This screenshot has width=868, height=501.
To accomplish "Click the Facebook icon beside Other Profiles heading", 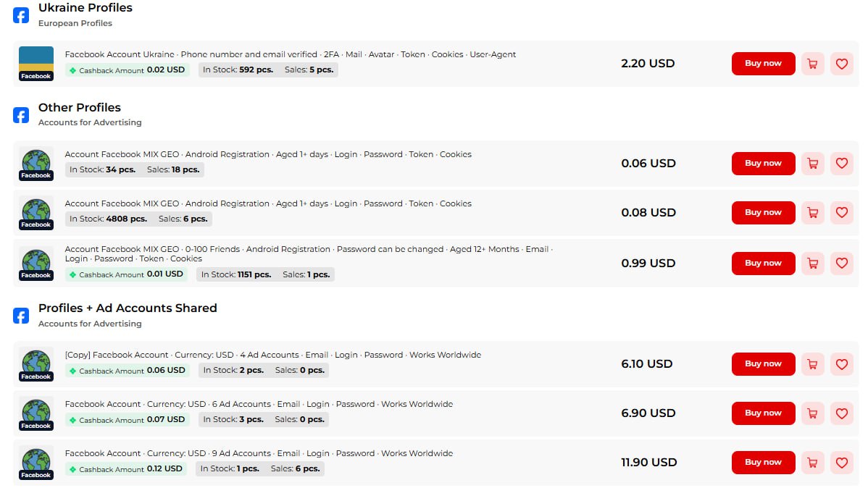I will click(21, 115).
